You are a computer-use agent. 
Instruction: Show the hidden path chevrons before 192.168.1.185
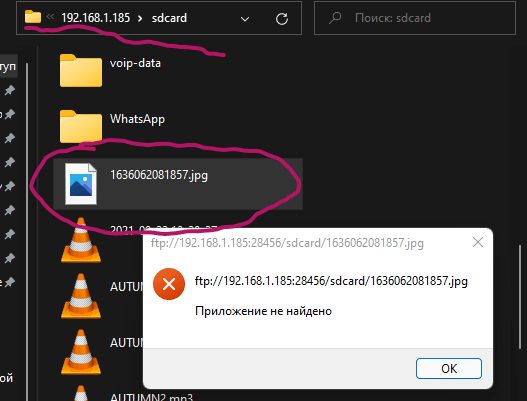pos(50,16)
